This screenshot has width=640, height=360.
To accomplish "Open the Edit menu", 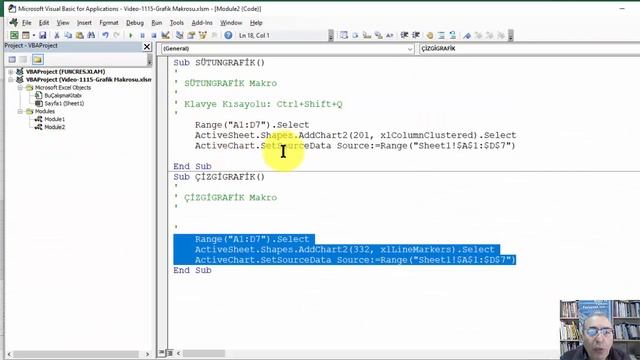I will (44, 23).
